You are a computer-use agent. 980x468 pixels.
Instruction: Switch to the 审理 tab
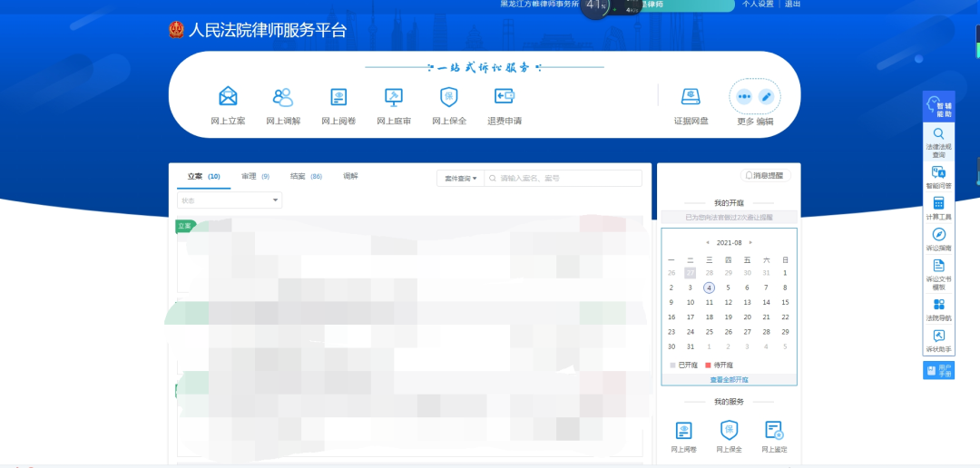click(255, 177)
